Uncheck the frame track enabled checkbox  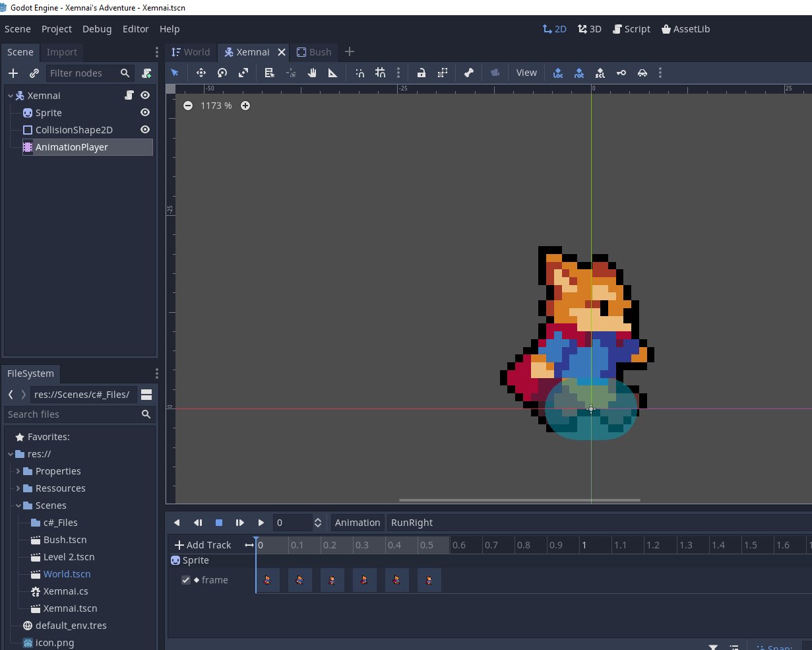[186, 580]
